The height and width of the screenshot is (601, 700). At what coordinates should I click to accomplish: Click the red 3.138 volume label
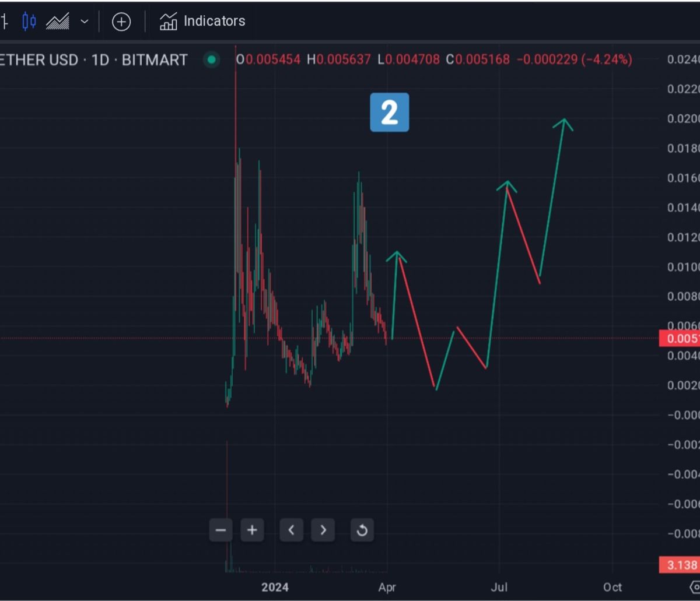pyautogui.click(x=680, y=565)
